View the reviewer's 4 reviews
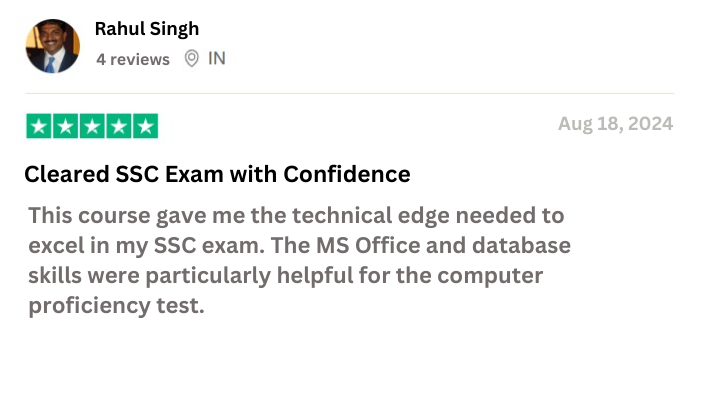Viewport: 703px width, 396px height. [x=133, y=59]
